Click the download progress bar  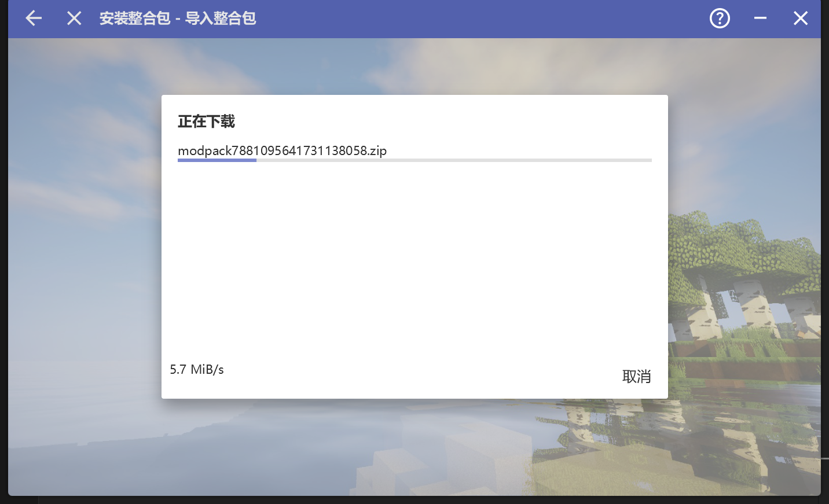click(x=414, y=160)
